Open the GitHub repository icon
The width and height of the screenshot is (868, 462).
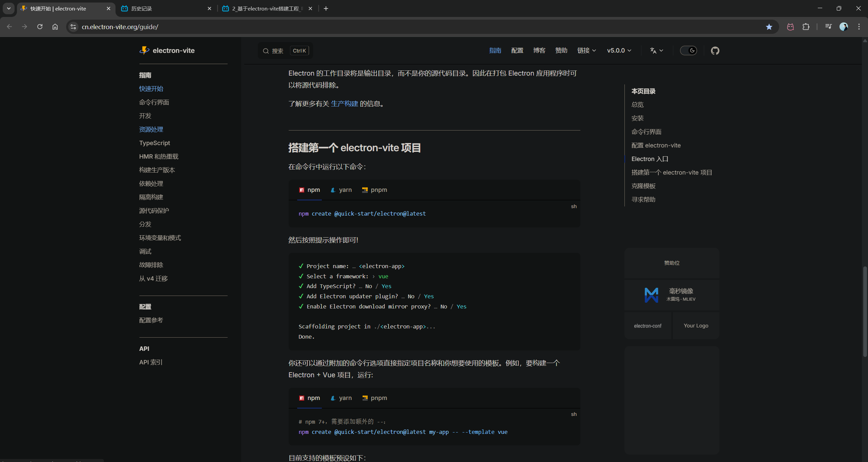coord(715,51)
